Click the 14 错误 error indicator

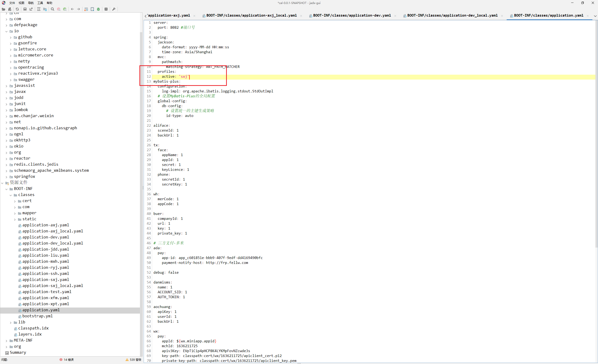[x=67, y=360]
